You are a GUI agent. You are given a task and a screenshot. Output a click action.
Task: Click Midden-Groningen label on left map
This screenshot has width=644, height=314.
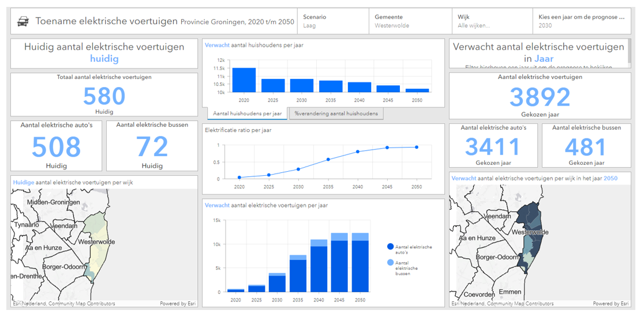pos(53,202)
